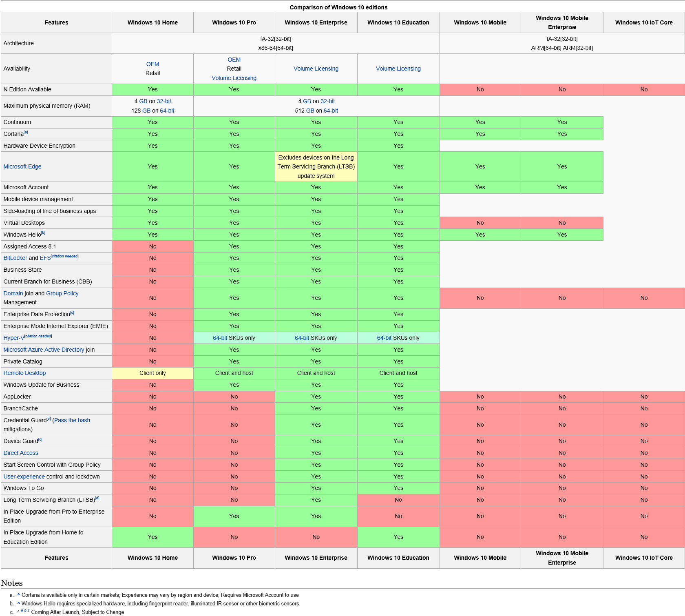The image size is (685, 616).
Task: Open the Direct Access link
Action: [x=21, y=453]
